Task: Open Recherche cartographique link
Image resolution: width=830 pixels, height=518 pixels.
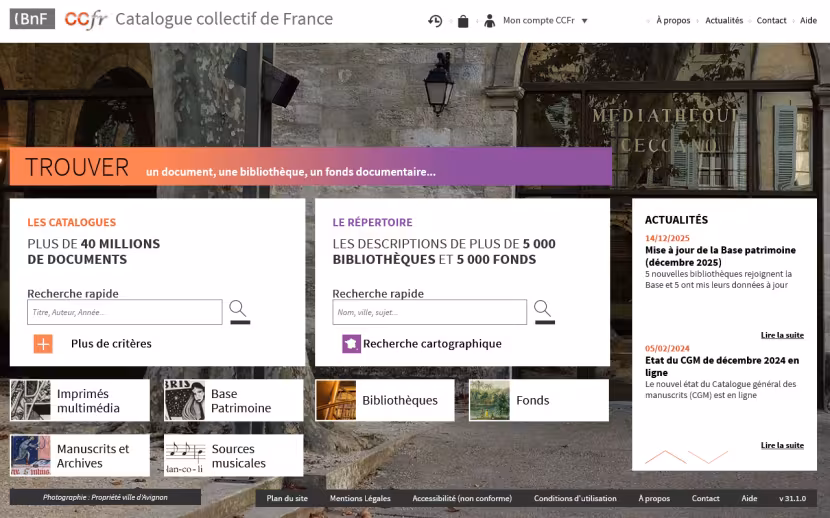Action: coord(432,344)
